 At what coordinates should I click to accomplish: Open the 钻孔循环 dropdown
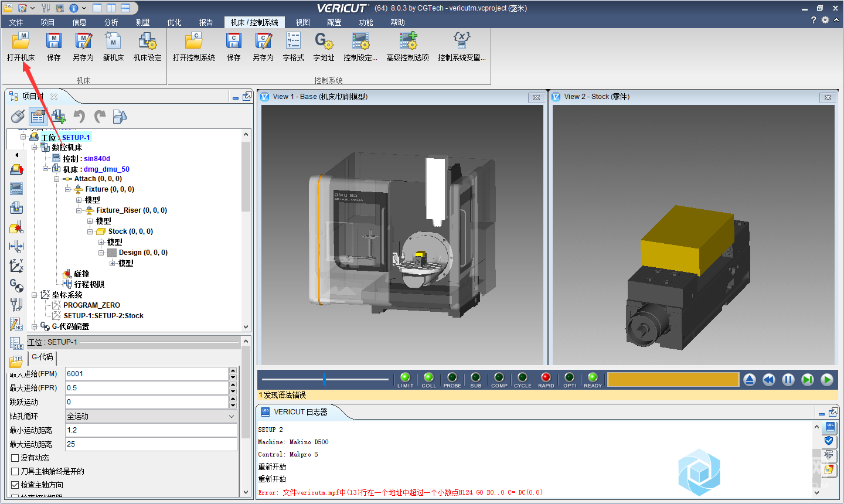pos(151,416)
